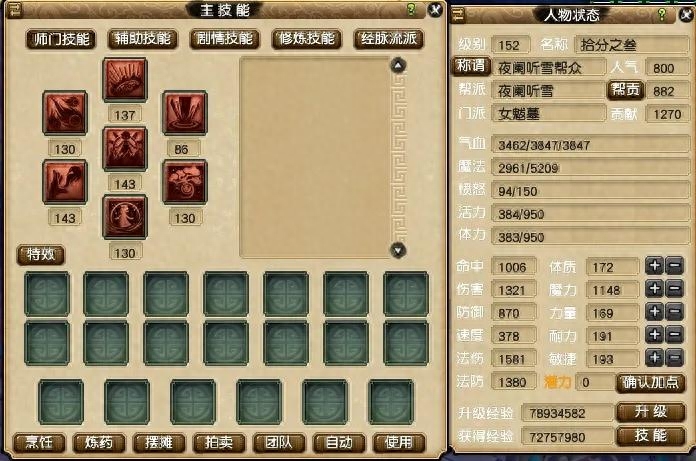696x461 pixels.
Task: Click the swap icon left of 主技能 title
Action: coord(16,9)
